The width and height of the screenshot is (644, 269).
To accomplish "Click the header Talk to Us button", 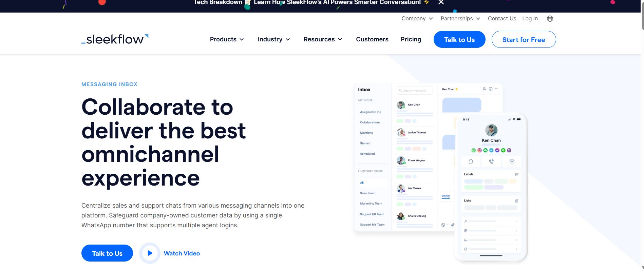I will click(x=459, y=39).
